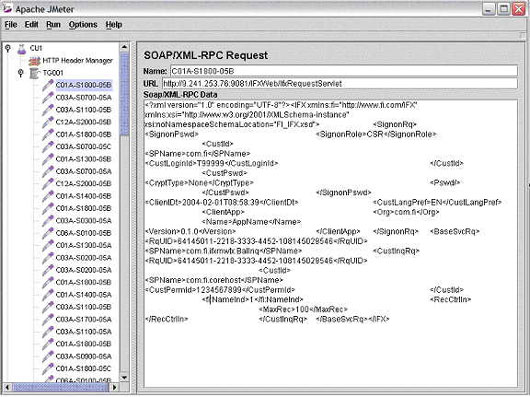
Task: Click right arrow of tree horizontal scrollbar
Action: [115, 387]
